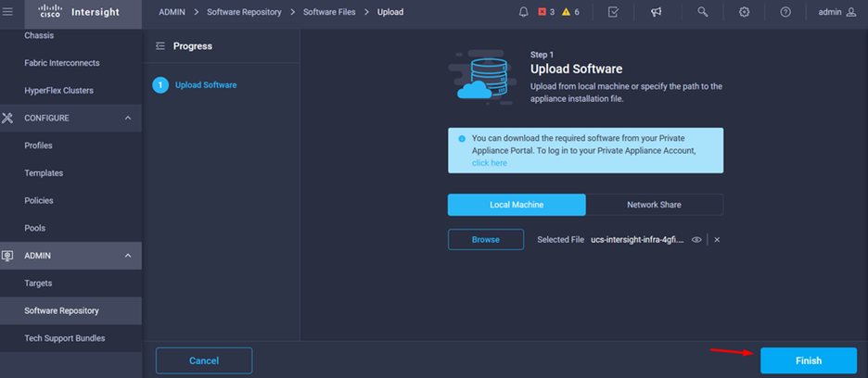Image resolution: width=868 pixels, height=378 pixels.
Task: Open the help question mark icon
Action: click(x=785, y=12)
